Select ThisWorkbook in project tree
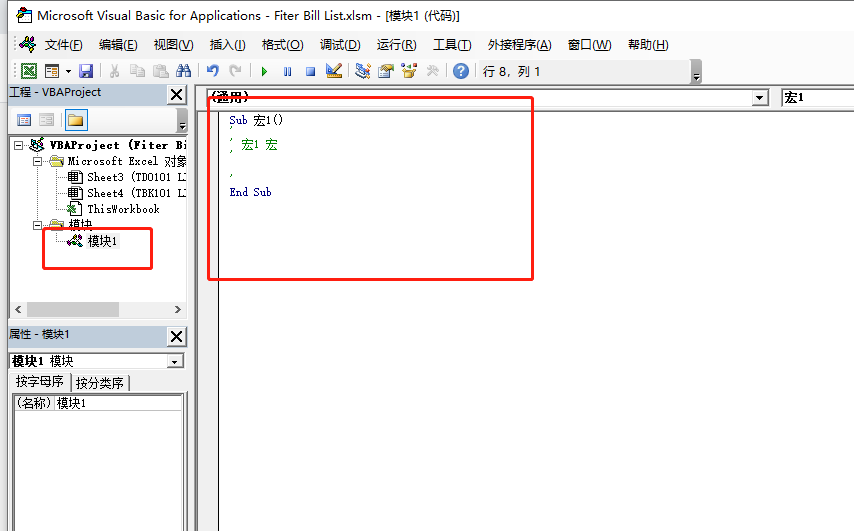 [114, 209]
